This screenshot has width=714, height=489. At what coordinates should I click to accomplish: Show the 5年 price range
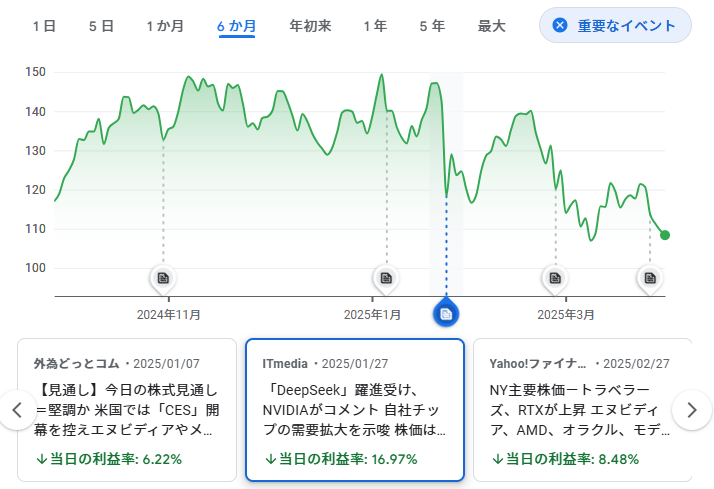click(x=432, y=26)
